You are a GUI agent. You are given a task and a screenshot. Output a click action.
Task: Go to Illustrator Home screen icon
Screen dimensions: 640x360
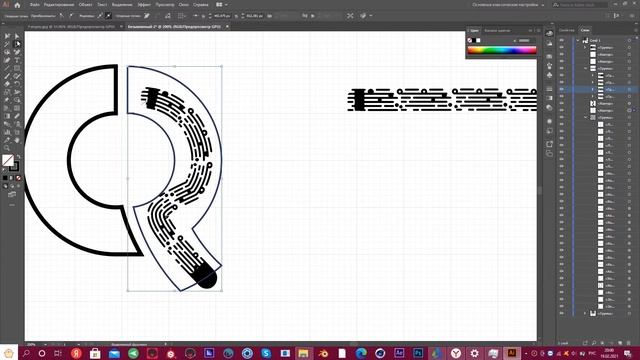(x=17, y=5)
